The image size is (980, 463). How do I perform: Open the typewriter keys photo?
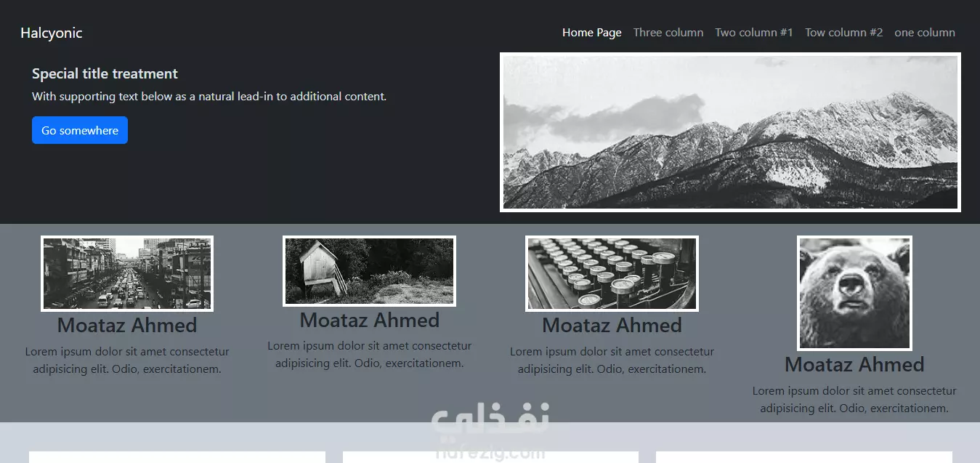pos(612,273)
